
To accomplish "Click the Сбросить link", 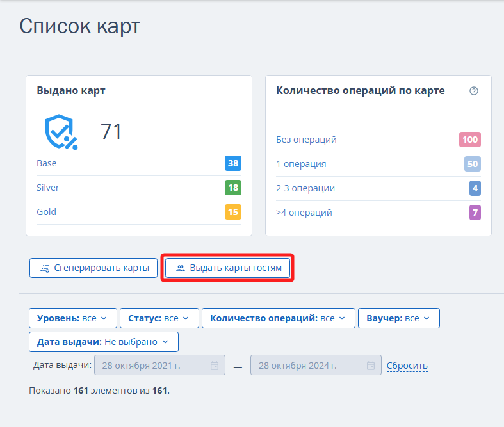I will 407,366.
